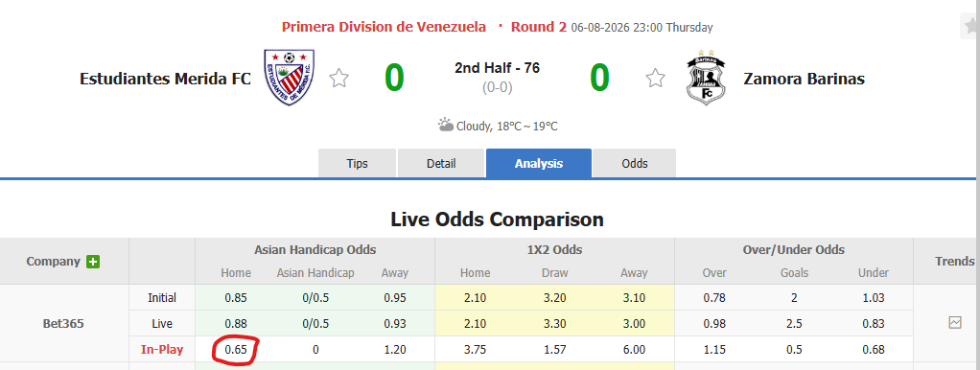
Task: Click Zamora Barinas team crest
Action: click(x=706, y=78)
